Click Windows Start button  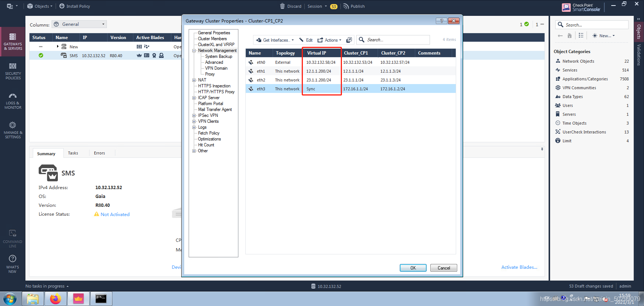pos(10,299)
